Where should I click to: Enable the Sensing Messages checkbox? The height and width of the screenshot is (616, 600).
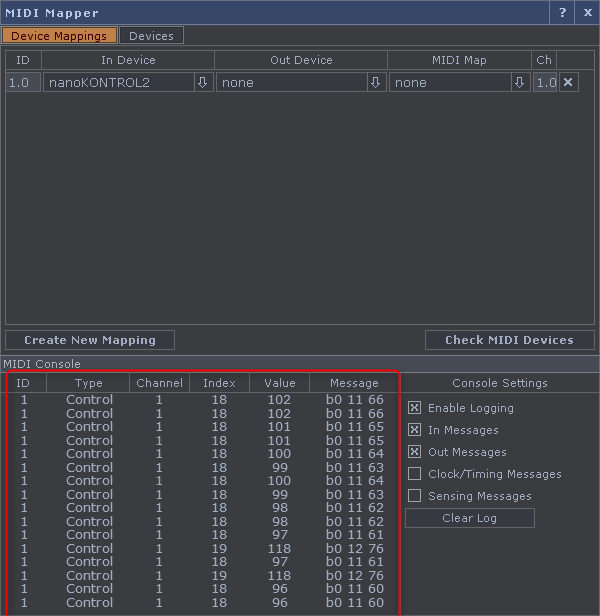coord(415,496)
